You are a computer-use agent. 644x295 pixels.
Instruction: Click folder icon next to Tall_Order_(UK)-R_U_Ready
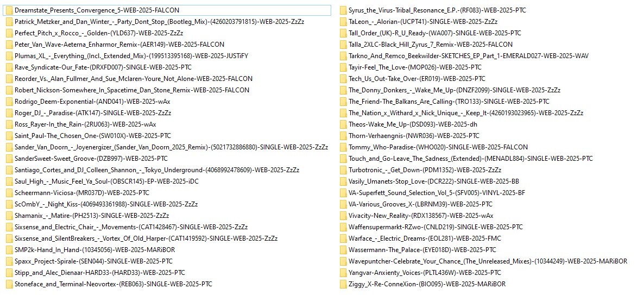[x=343, y=33]
